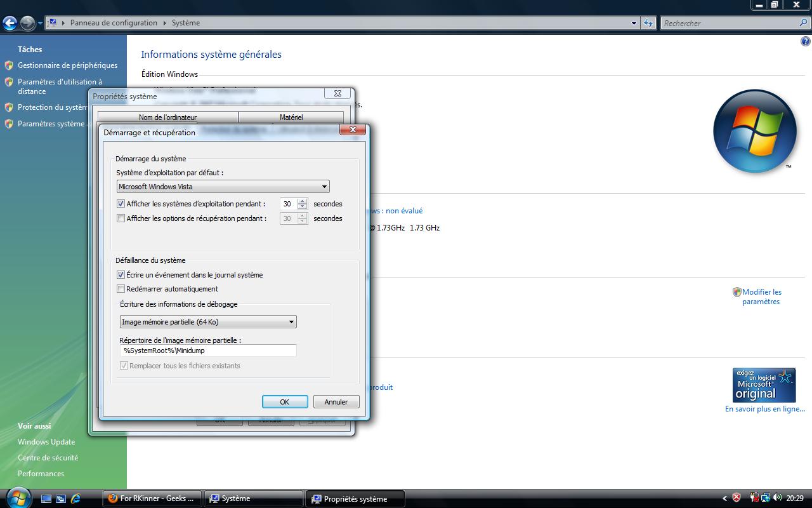
Task: Open help with the question mark icon
Action: 806,41
